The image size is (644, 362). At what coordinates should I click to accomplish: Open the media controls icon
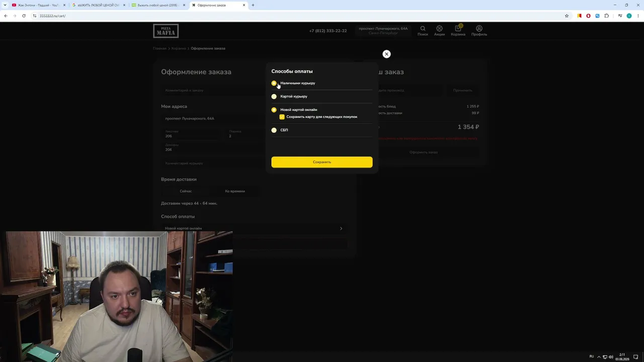pos(620,16)
